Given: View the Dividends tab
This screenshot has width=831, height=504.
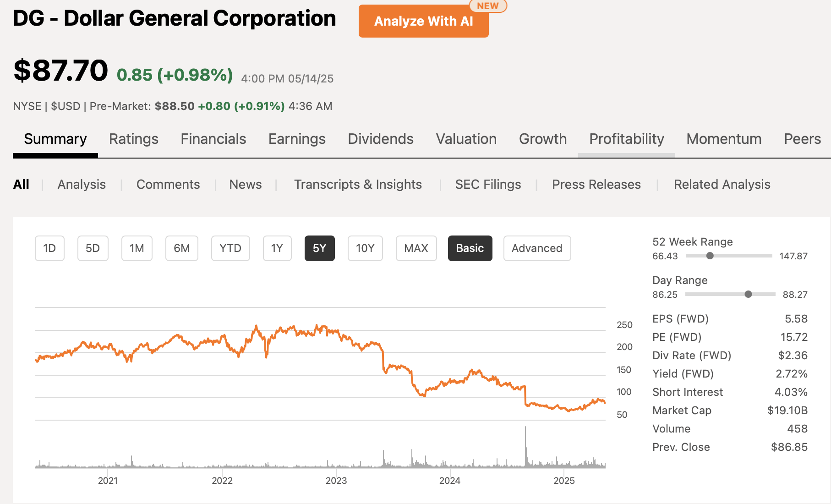Looking at the screenshot, I should click(380, 139).
